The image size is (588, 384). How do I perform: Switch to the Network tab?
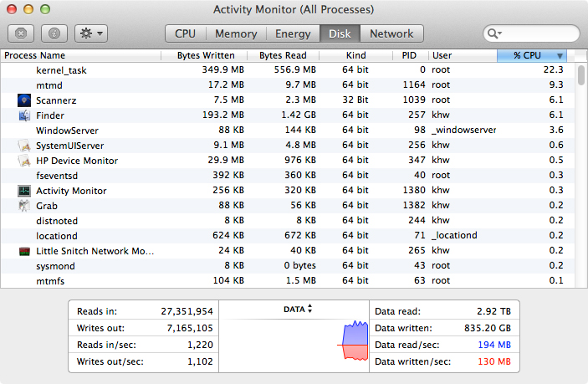pos(391,33)
